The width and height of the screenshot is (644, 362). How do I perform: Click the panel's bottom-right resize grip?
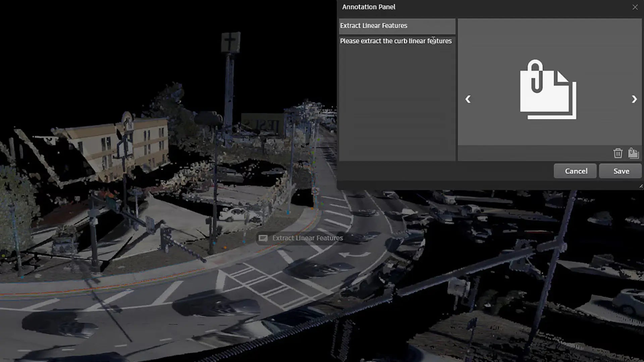(641, 186)
